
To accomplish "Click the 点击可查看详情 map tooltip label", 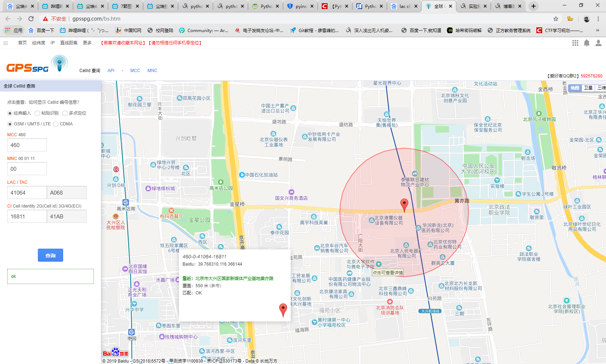I will pyautogui.click(x=388, y=273).
